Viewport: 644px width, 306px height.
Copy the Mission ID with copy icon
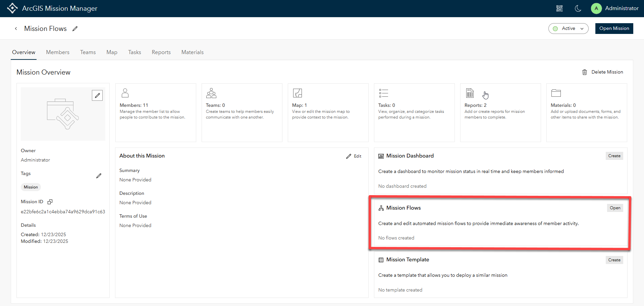click(x=50, y=202)
